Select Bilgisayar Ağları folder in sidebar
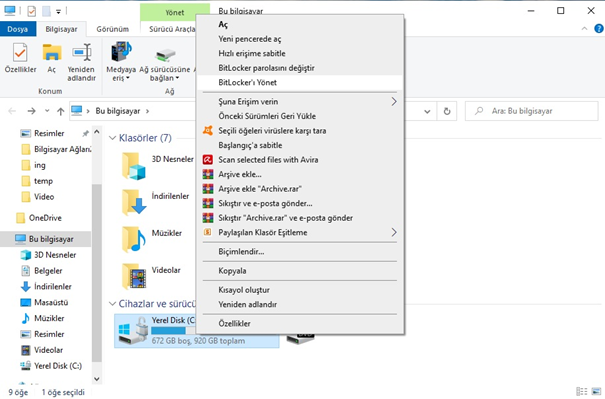Image resolution: width=605 pixels, height=399 pixels. point(56,149)
